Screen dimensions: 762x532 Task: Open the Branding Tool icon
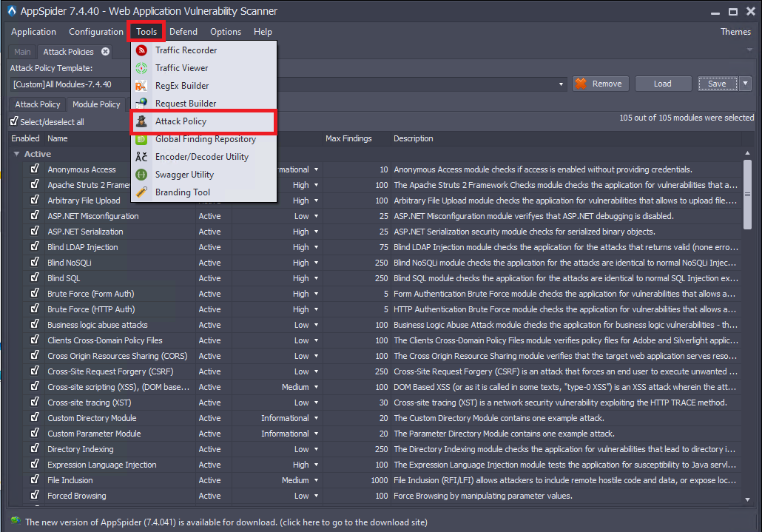pos(141,192)
